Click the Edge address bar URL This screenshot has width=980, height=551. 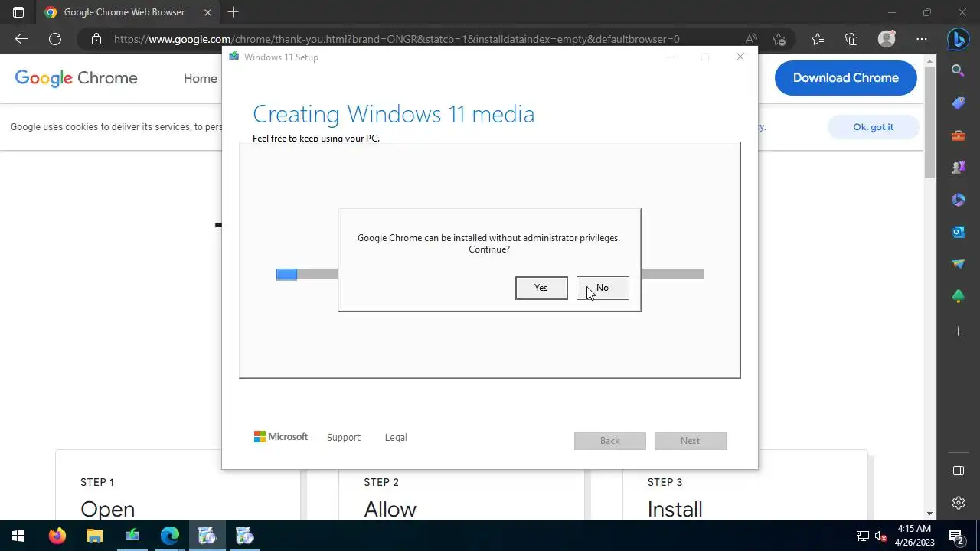[x=397, y=39]
